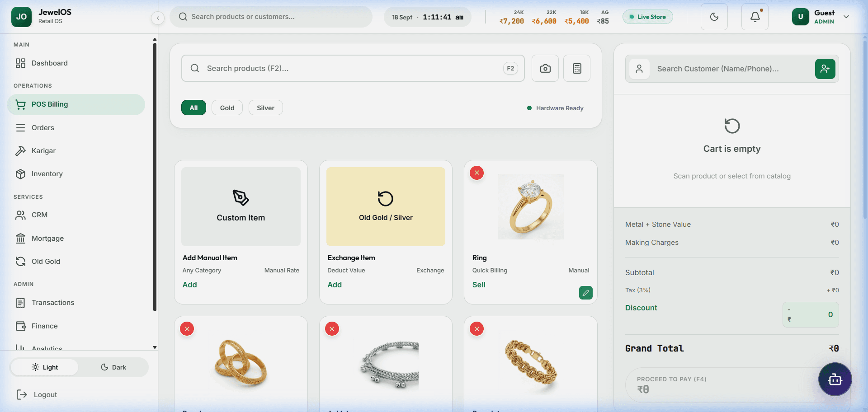Open Old Gold in the sidebar
Image resolution: width=868 pixels, height=412 pixels.
tap(76, 262)
